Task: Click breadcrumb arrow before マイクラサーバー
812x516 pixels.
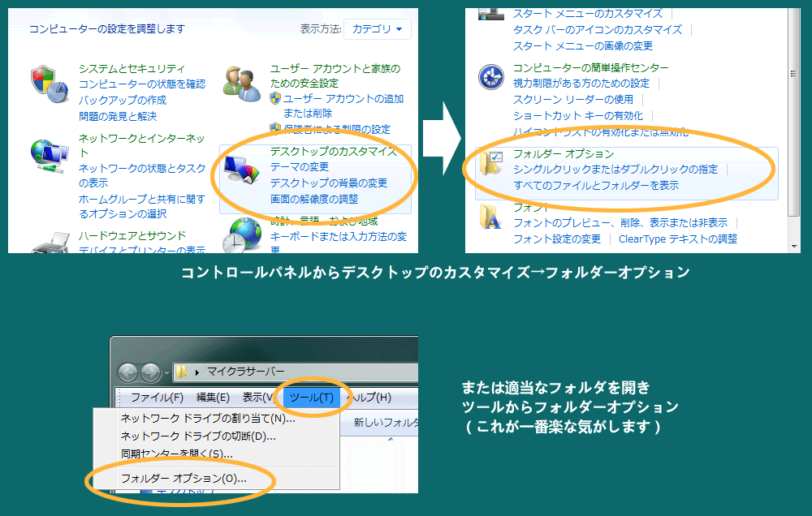Action: 197,372
